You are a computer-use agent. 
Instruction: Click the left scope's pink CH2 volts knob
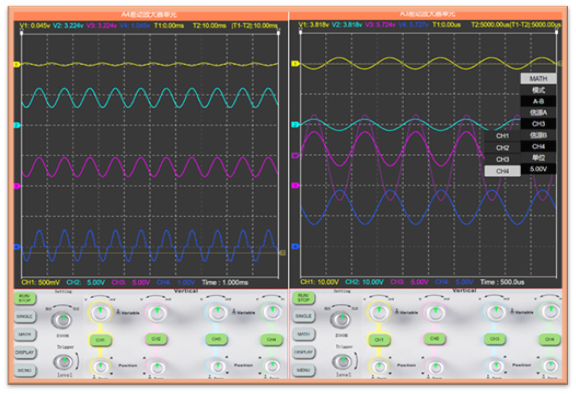click(157, 312)
